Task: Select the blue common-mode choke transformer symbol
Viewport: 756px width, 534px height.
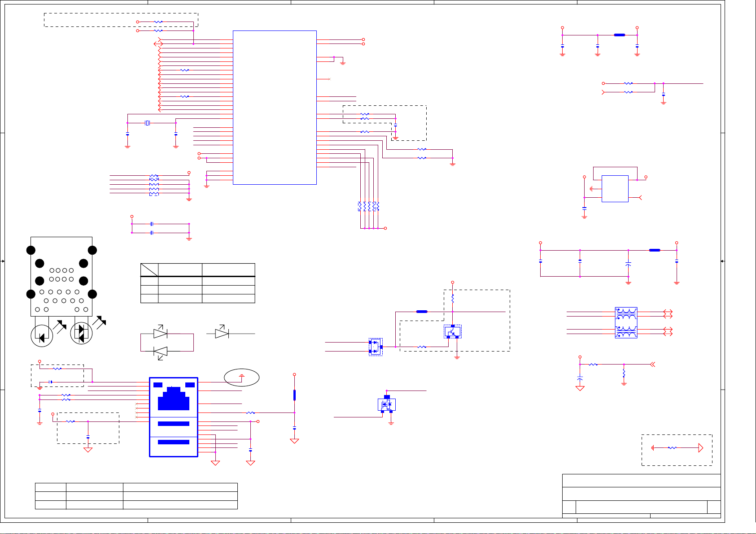Action: coord(626,323)
